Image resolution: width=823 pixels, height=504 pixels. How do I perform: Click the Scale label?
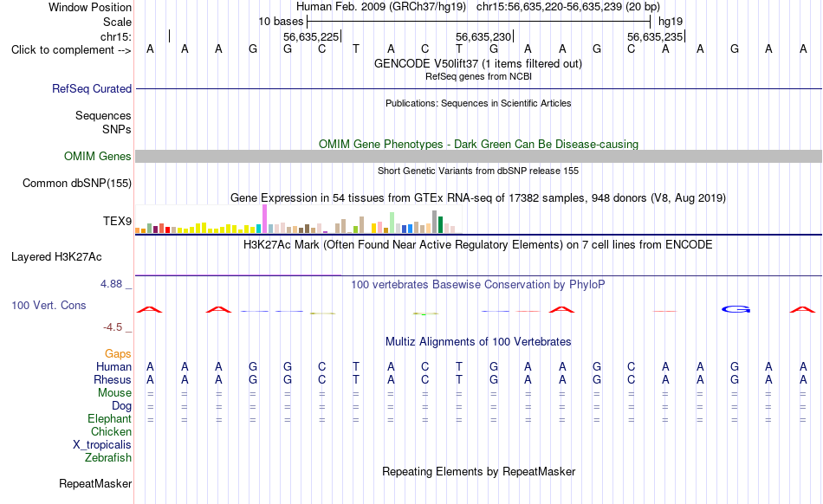tap(117, 22)
